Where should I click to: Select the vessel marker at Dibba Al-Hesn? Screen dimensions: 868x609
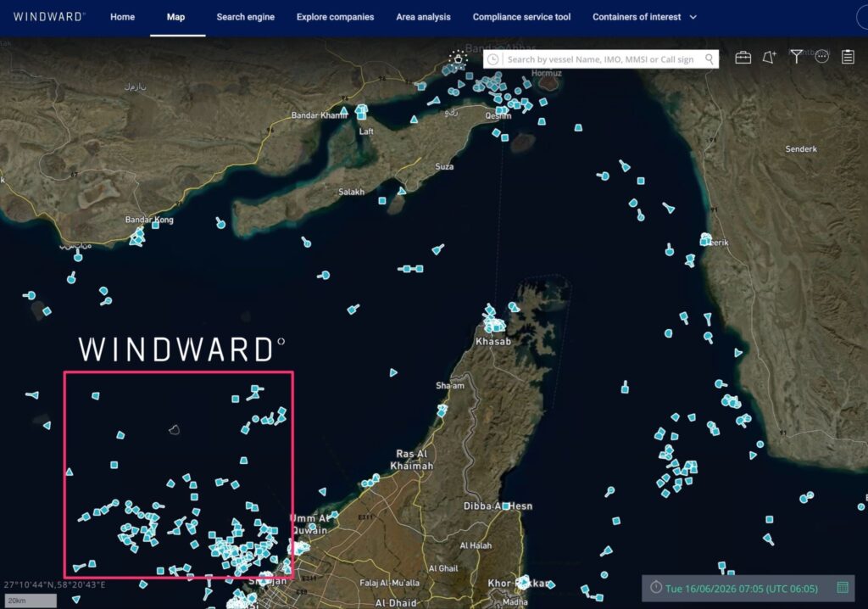pos(505,506)
